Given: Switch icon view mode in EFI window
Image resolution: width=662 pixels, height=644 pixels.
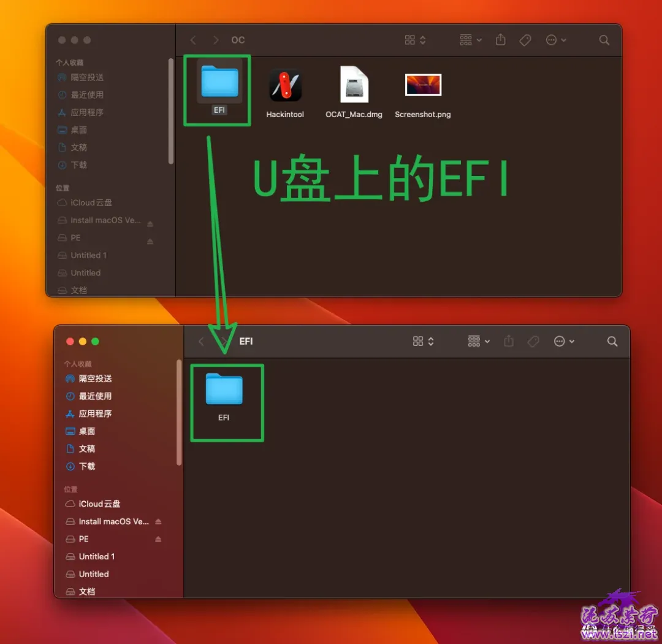Looking at the screenshot, I should click(x=423, y=342).
